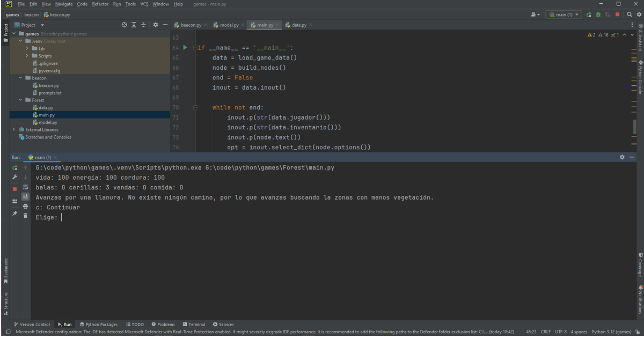
Task: Click the warnings count inspection widget
Action: coord(604,35)
